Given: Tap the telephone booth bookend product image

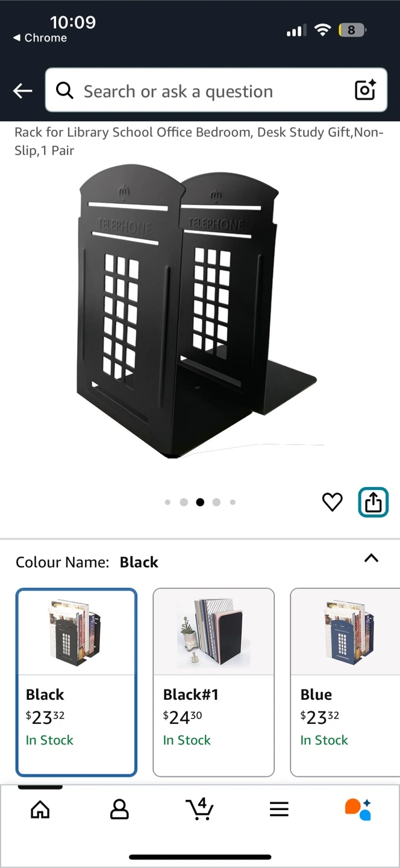Looking at the screenshot, I should (x=197, y=312).
